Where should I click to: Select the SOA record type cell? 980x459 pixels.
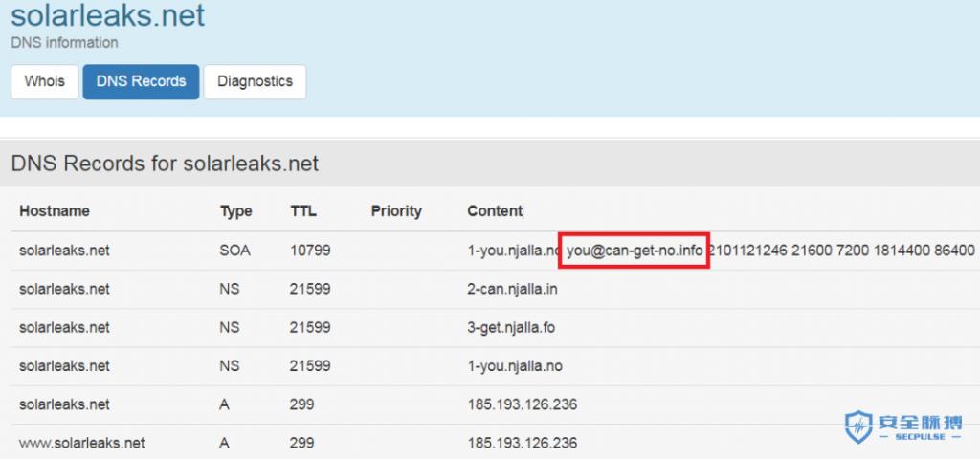pos(234,251)
